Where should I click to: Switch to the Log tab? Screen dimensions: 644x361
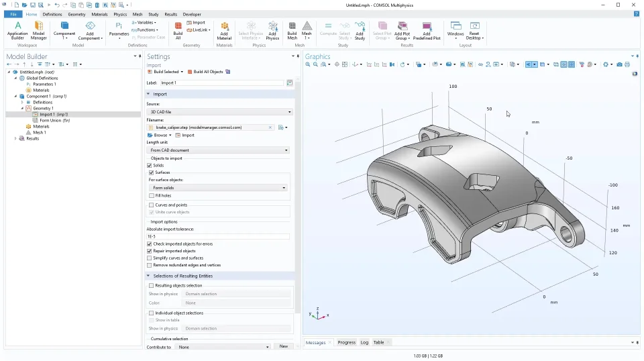pos(364,342)
